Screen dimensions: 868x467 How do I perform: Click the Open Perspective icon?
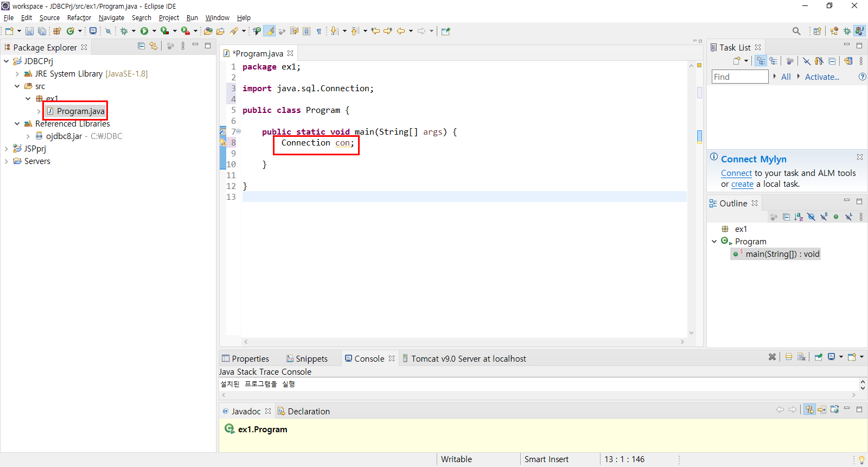coord(817,31)
